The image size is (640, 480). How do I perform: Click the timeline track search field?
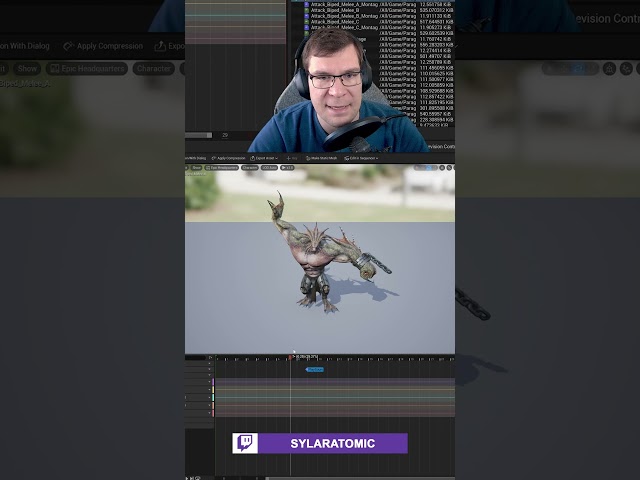point(196,358)
